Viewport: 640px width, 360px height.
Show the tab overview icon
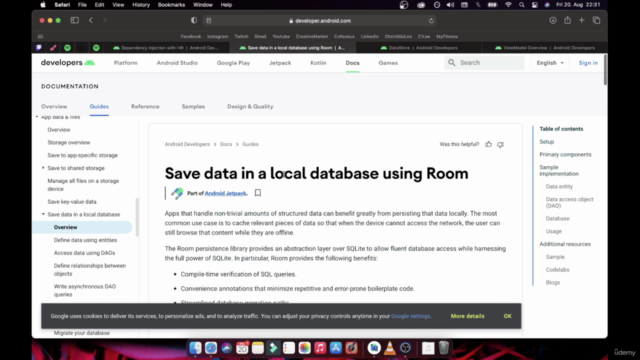[x=596, y=20]
